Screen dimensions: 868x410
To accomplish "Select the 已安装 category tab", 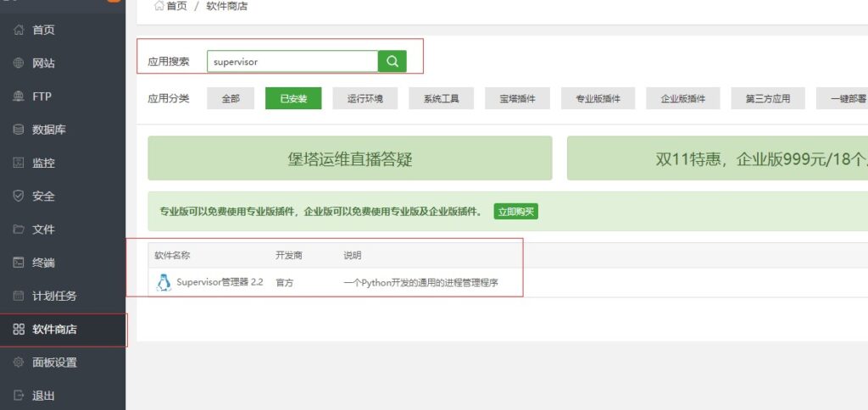I will 293,98.
